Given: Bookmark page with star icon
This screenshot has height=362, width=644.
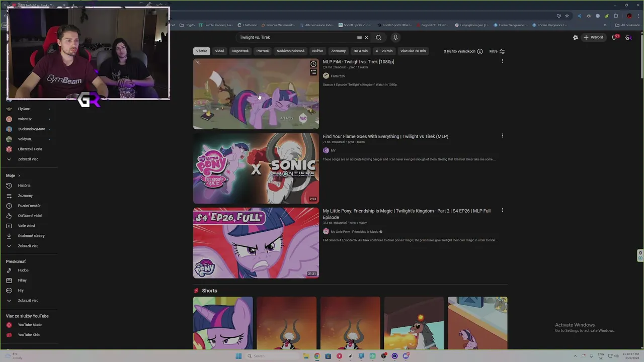Looking at the screenshot, I should (x=567, y=16).
